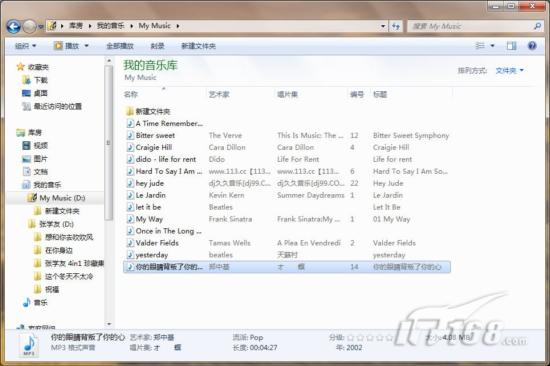
Task: Open the Help question mark icon
Action: pos(532,46)
